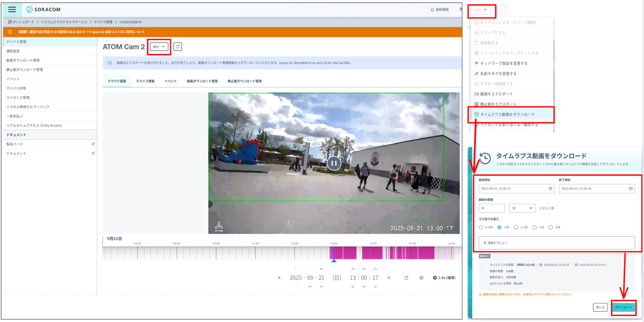The height and width of the screenshot is (322, 644).
Task: Click the recording timeline at 14:00
Action: click(x=373, y=253)
